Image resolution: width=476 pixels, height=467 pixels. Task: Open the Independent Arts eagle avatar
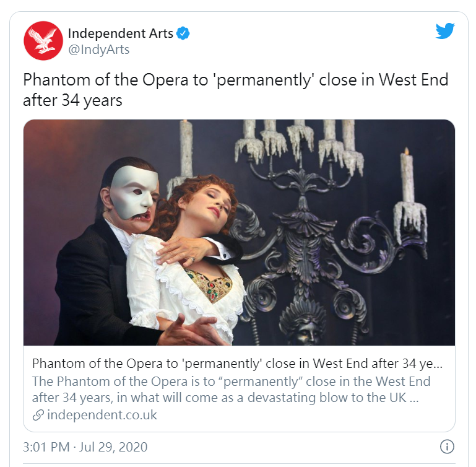tap(43, 41)
